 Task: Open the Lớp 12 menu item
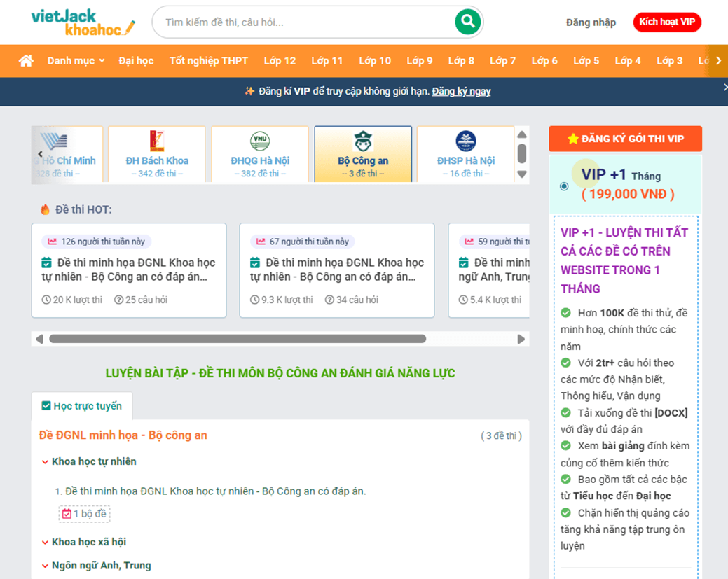click(x=280, y=61)
